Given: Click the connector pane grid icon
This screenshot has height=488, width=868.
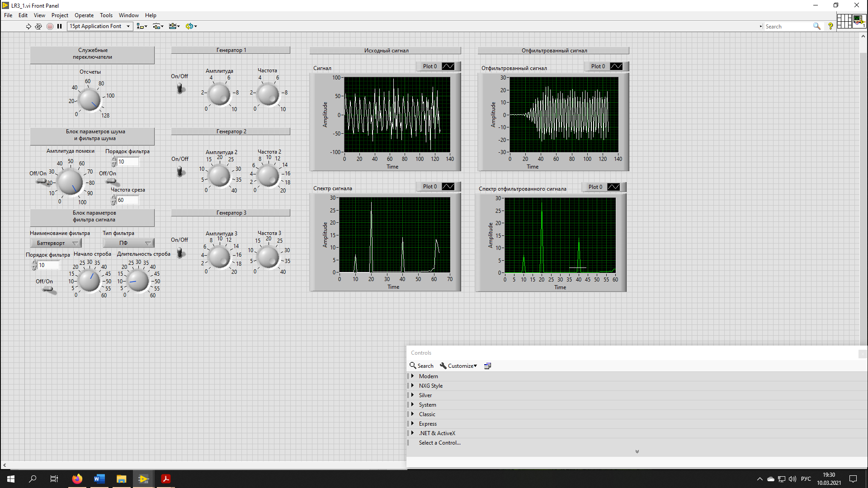Looking at the screenshot, I should point(844,21).
